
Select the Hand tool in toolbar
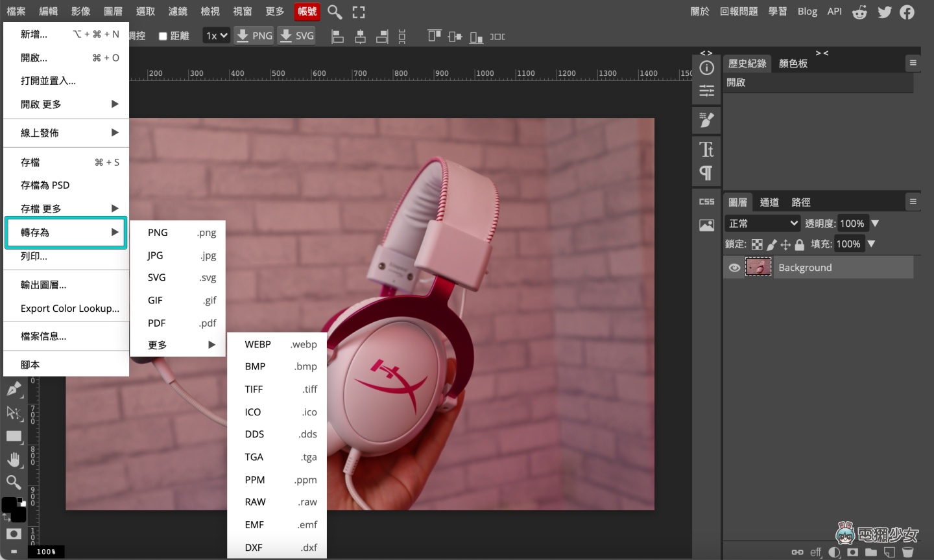click(14, 460)
